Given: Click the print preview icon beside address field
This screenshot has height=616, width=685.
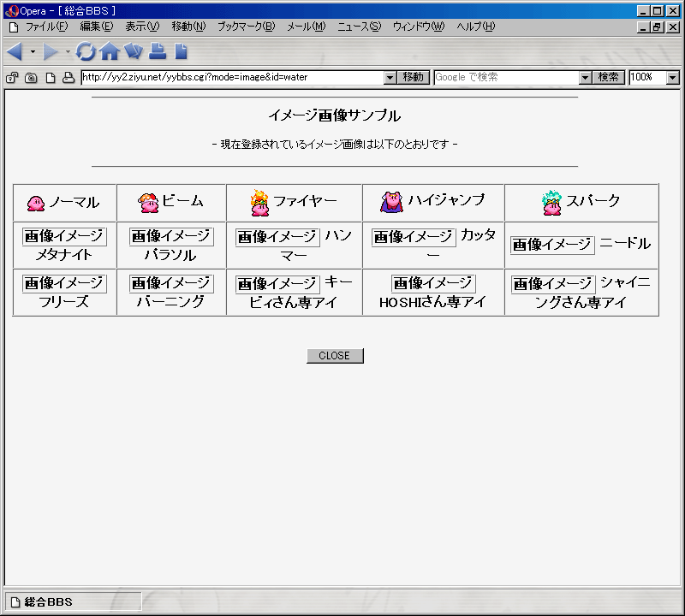Looking at the screenshot, I should pos(68,78).
